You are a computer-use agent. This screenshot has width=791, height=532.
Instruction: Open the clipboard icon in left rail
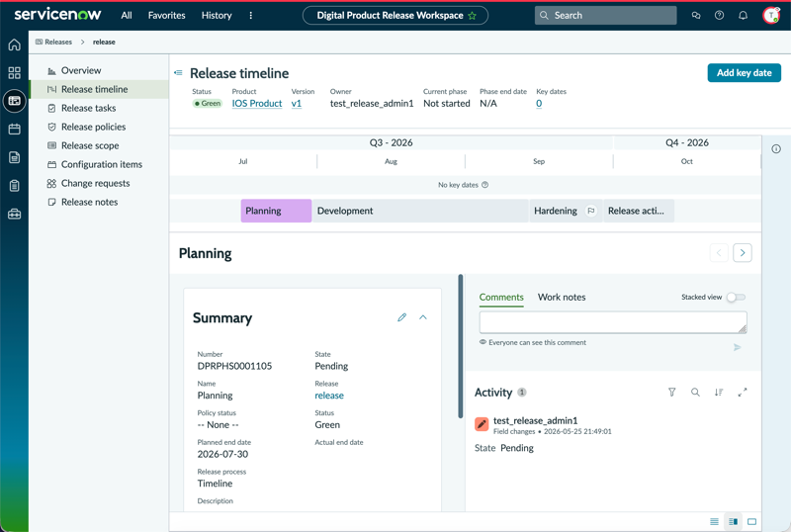pyautogui.click(x=14, y=186)
